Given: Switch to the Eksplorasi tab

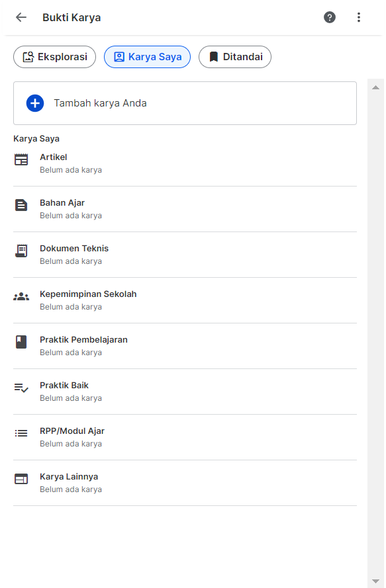Looking at the screenshot, I should [x=54, y=57].
